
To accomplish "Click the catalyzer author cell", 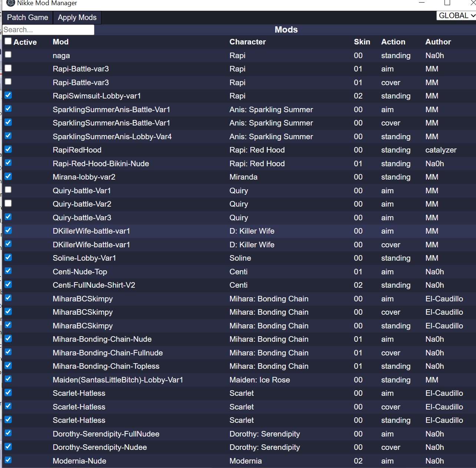I will [441, 150].
